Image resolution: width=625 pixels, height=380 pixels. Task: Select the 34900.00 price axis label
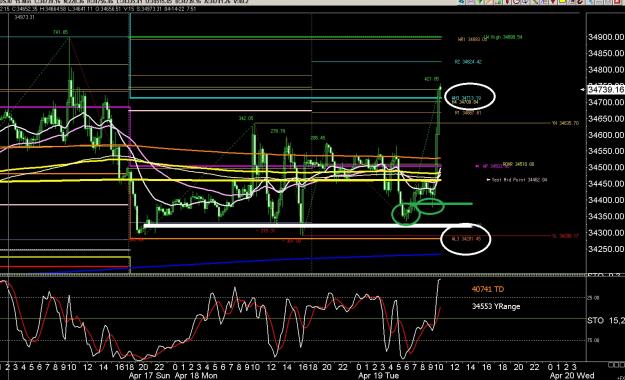click(606, 37)
